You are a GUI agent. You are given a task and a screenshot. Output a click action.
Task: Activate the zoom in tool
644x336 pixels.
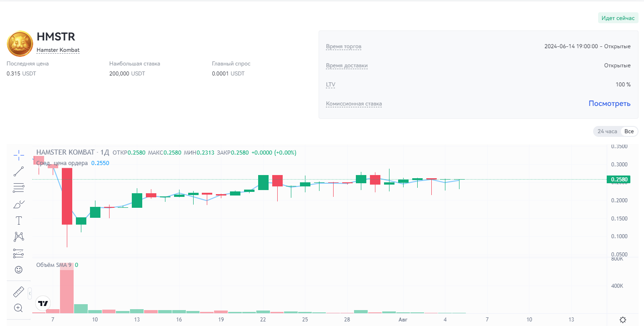coord(19,308)
